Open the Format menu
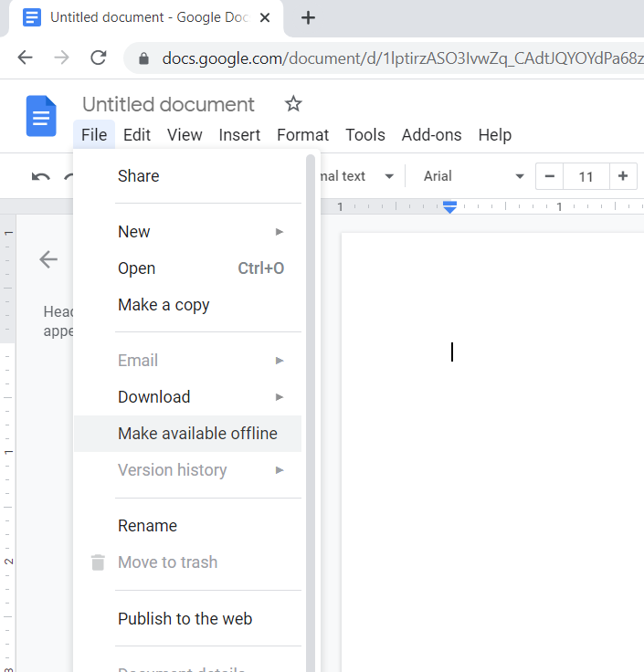 coord(302,134)
